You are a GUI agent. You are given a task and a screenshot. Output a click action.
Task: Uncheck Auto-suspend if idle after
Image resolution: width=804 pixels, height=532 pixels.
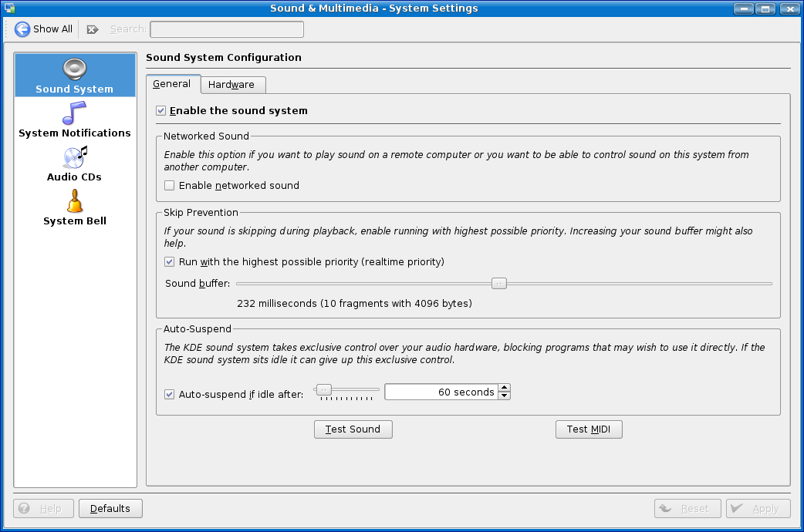[170, 395]
